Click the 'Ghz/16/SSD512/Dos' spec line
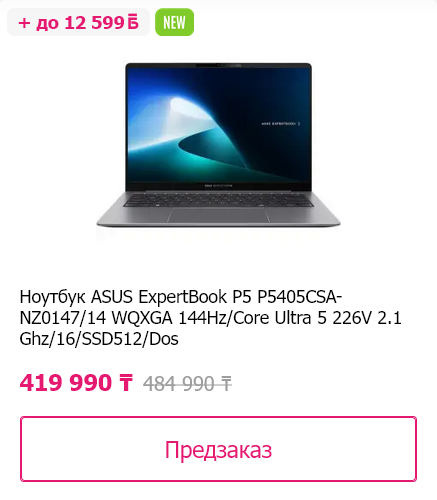The height and width of the screenshot is (500, 437). tap(99, 339)
